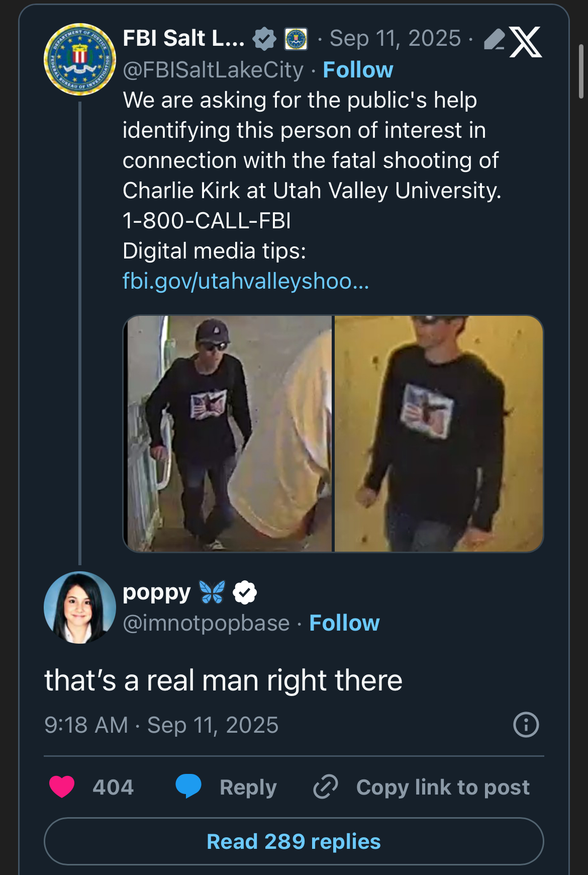Click the FBI Salt Lake City avatar
Screen dimensions: 588x875
80,59
